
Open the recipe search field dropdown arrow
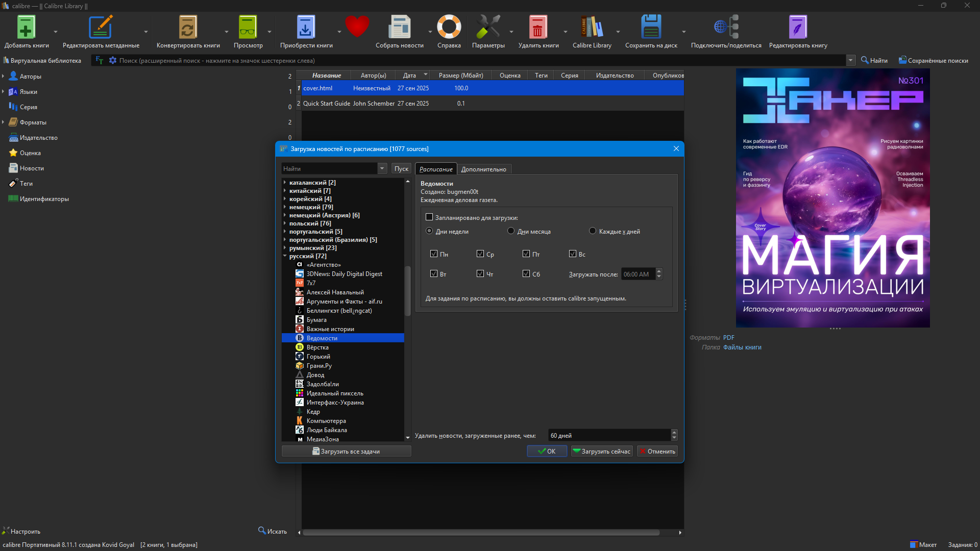pos(382,168)
